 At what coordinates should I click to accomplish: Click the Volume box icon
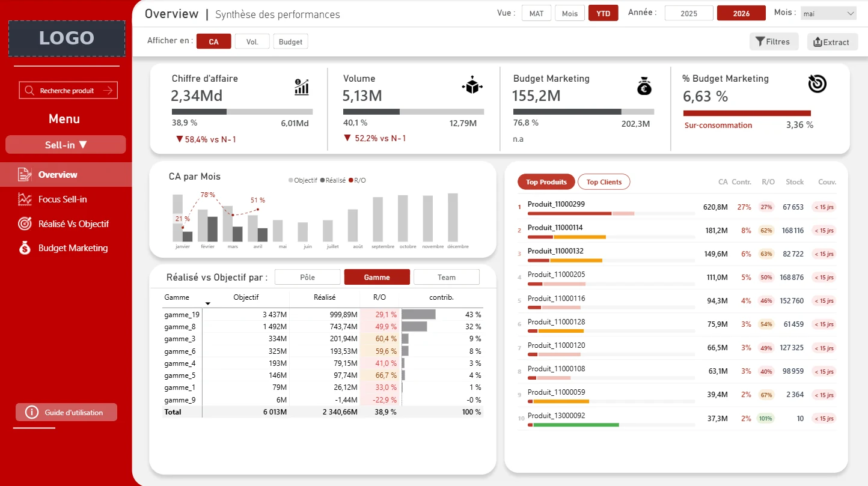coord(472,87)
